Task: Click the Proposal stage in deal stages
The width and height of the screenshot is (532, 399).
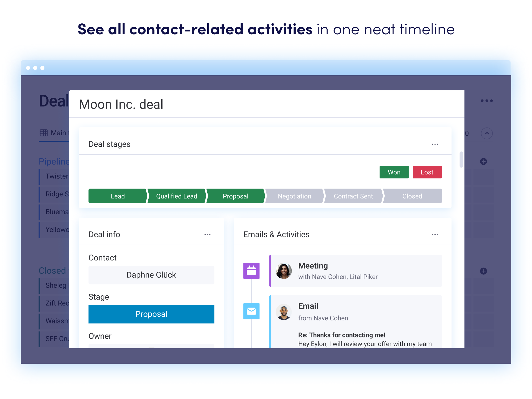Action: pyautogui.click(x=235, y=195)
